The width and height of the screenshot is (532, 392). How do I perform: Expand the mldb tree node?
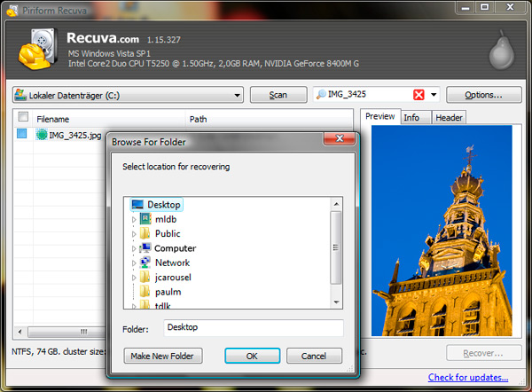(x=134, y=220)
